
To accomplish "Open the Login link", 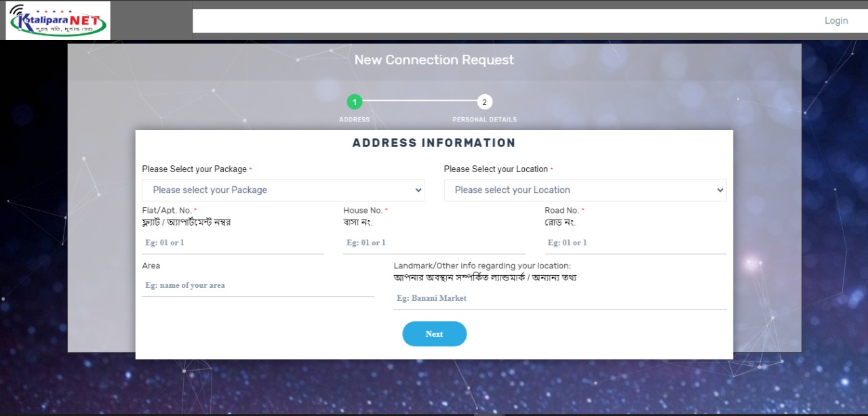I will (835, 20).
